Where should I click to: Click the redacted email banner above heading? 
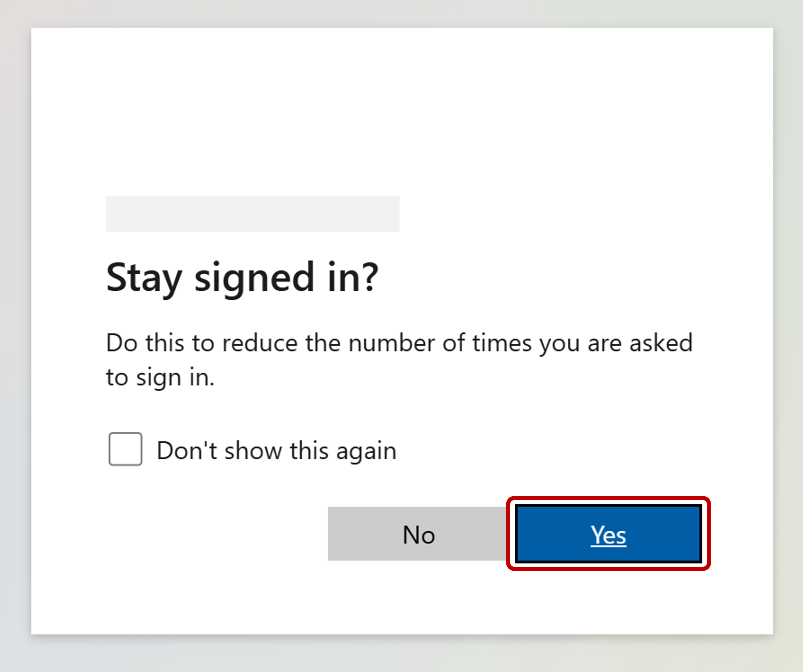tap(252, 214)
